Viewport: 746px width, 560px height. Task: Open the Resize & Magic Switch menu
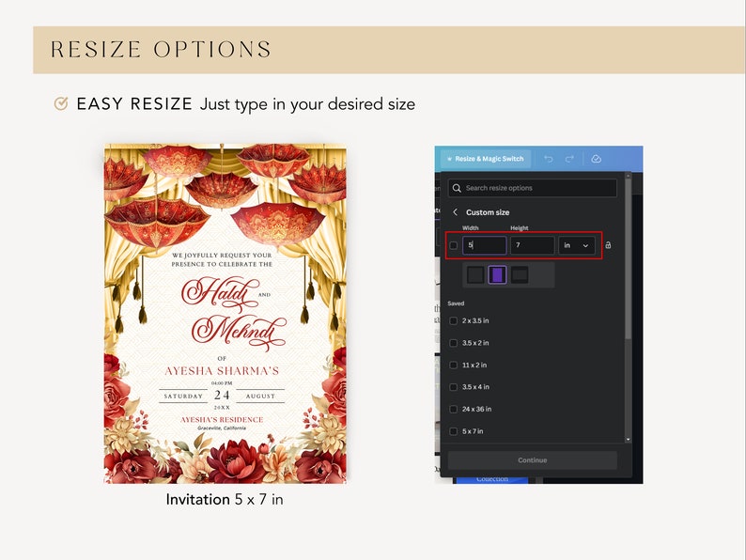click(x=485, y=159)
